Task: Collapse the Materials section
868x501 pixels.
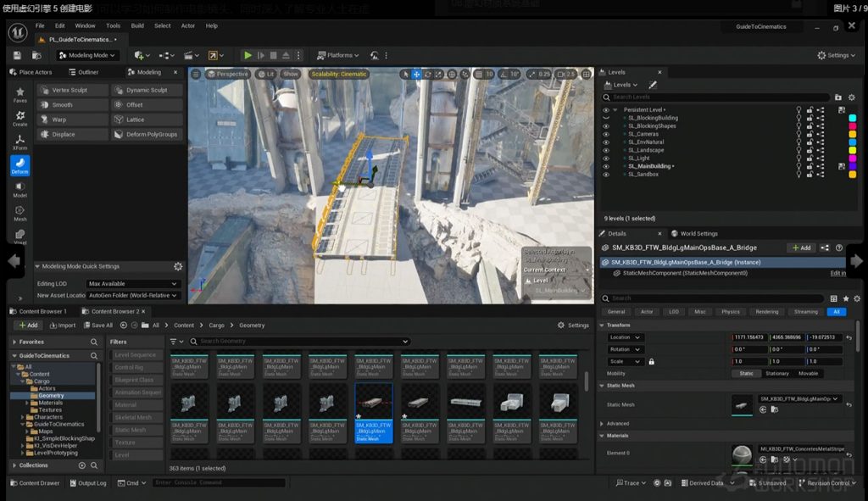Action: 602,436
